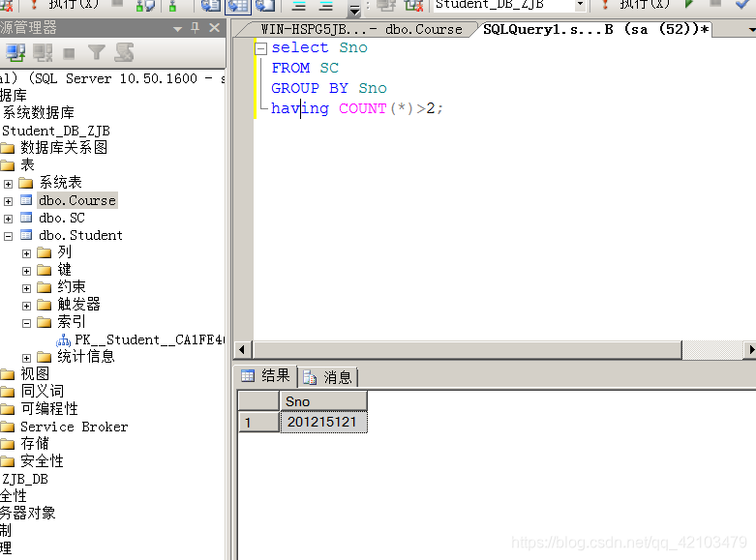This screenshot has width=756, height=560.
Task: Expand the 列 folder
Action: pos(26,253)
